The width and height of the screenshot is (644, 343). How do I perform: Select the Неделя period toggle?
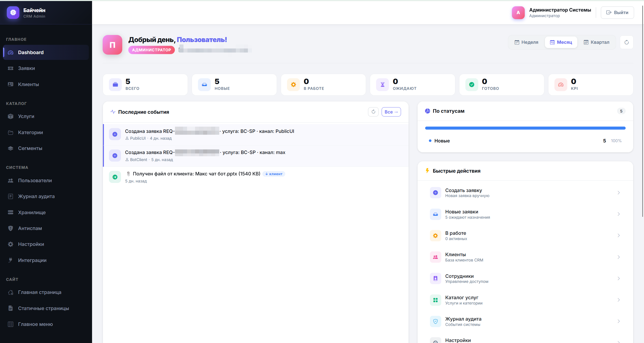coord(526,42)
